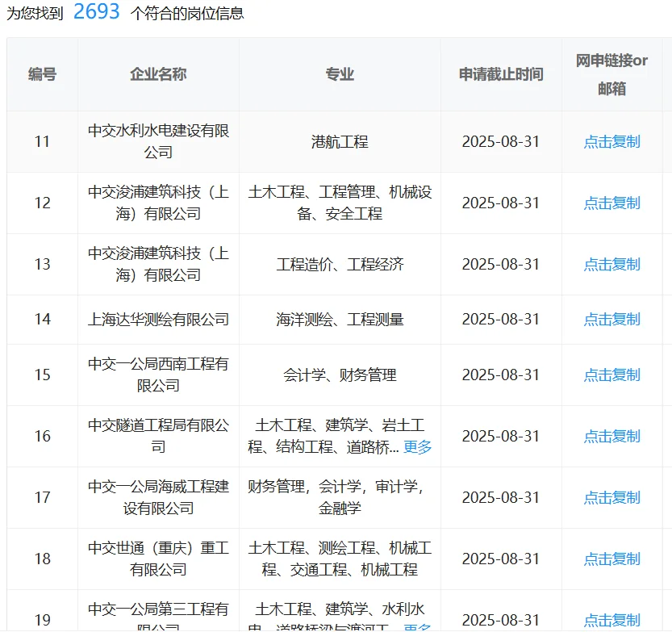Click the 申请截止时间 column header
This screenshot has height=632, width=672.
coord(501,74)
